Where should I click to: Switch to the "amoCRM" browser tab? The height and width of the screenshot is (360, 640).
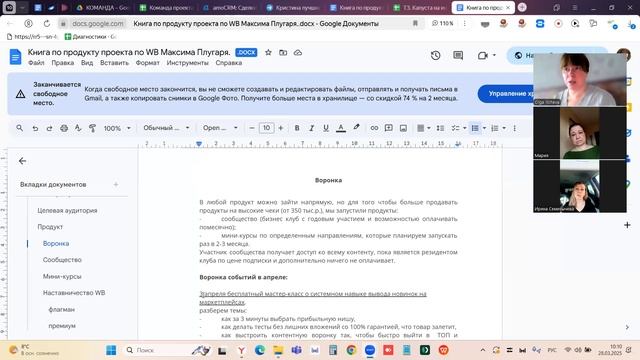point(229,7)
